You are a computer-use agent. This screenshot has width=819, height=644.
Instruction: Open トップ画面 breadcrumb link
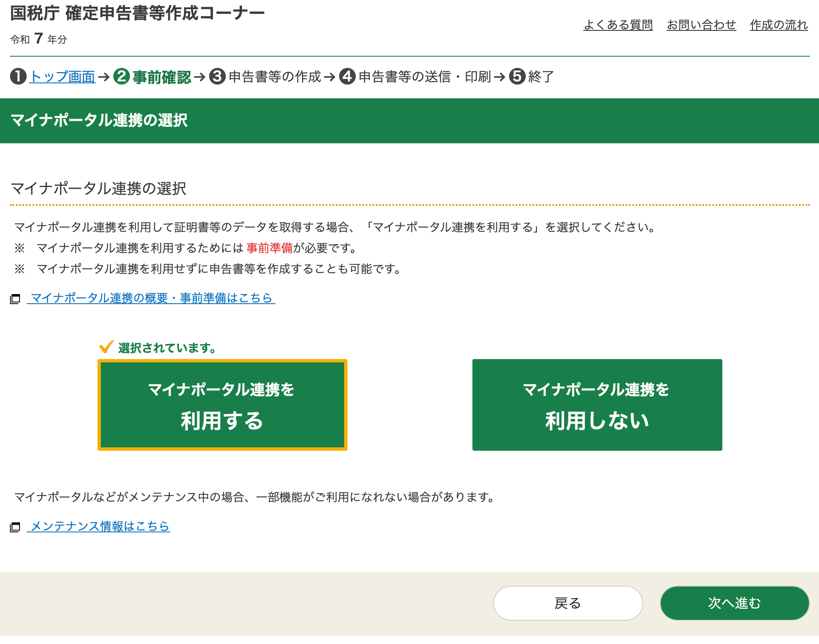tap(62, 77)
